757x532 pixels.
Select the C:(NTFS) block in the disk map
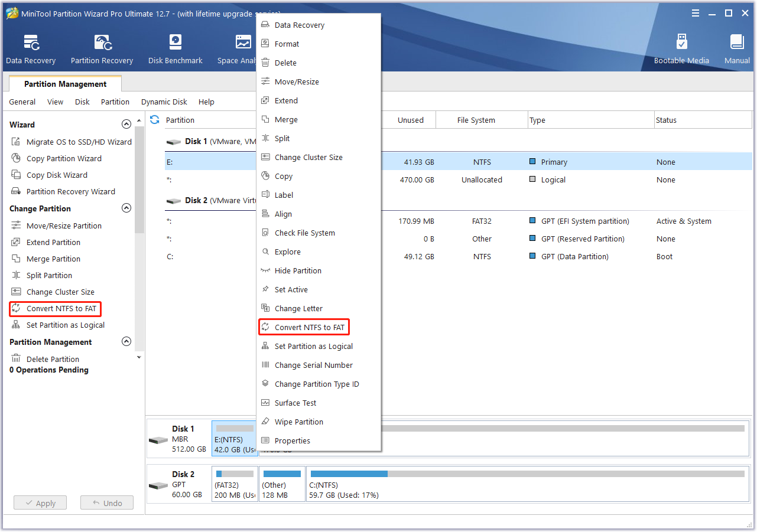point(528,484)
